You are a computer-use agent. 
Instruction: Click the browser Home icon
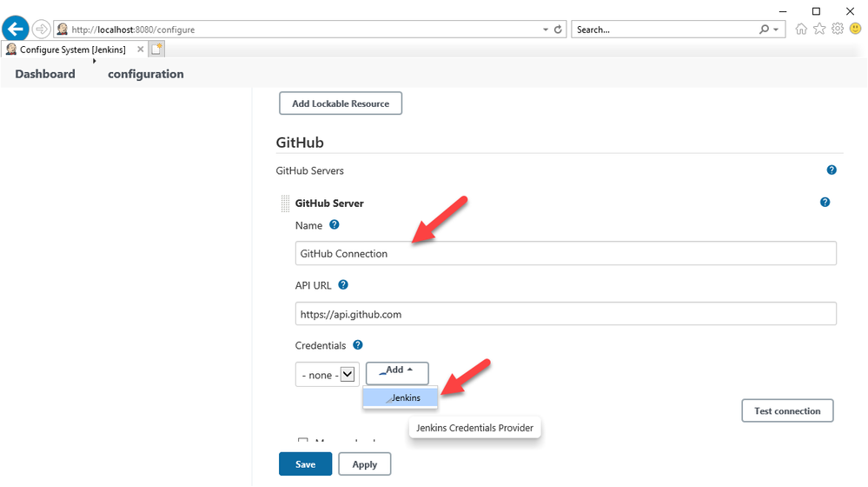(801, 29)
